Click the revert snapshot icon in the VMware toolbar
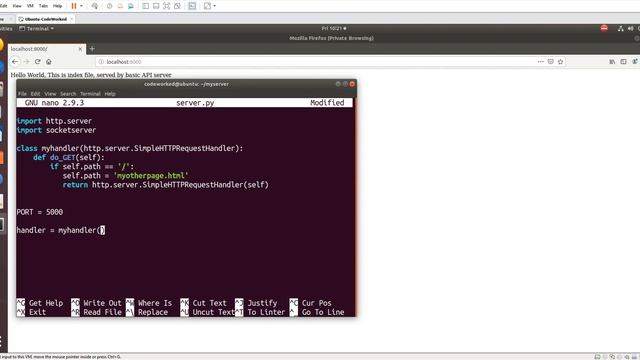640x360 pixels. [120, 6]
